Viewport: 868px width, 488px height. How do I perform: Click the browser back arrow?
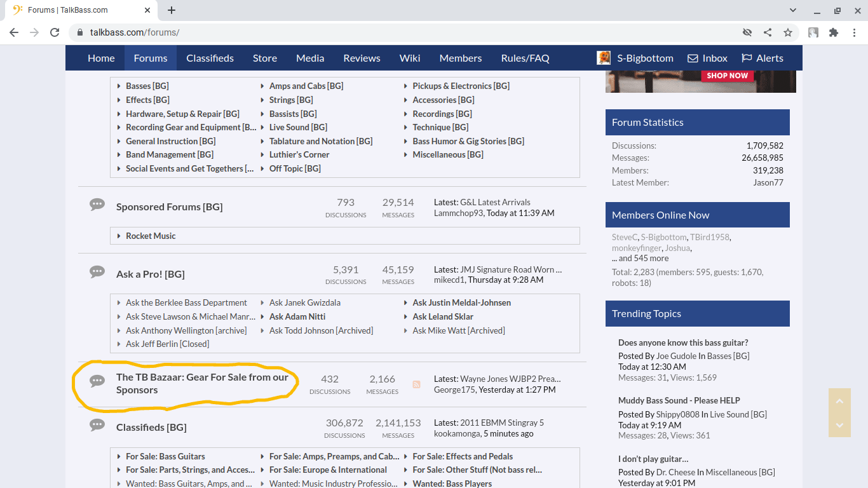(x=14, y=32)
